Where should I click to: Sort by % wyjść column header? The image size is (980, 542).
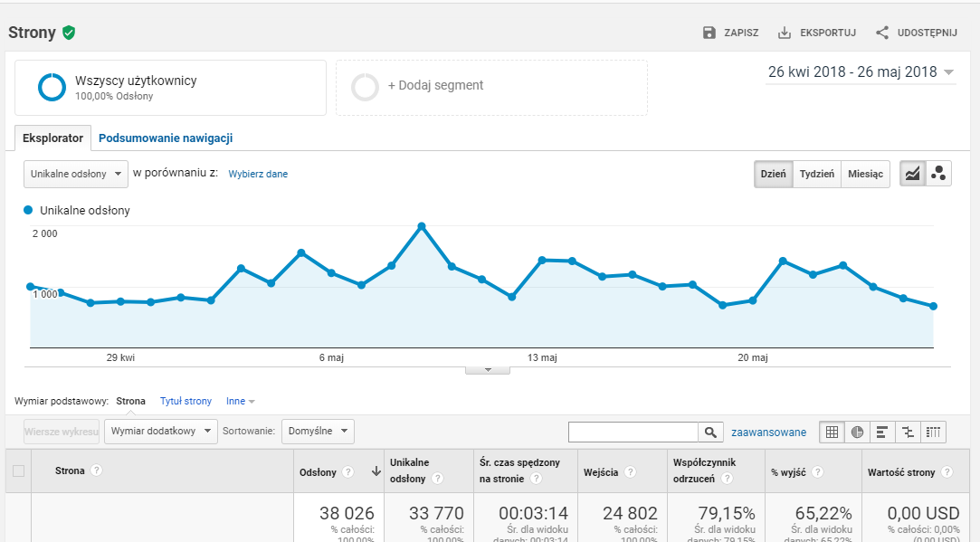point(788,472)
